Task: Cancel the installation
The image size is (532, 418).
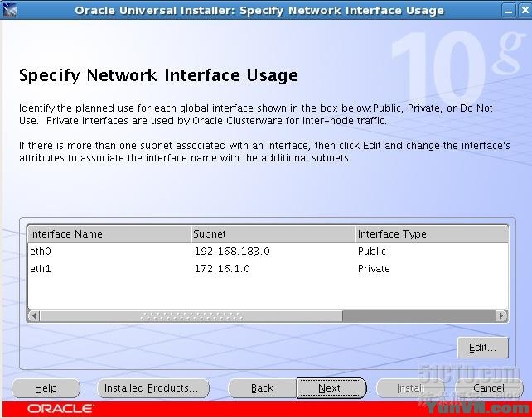Action: (489, 388)
